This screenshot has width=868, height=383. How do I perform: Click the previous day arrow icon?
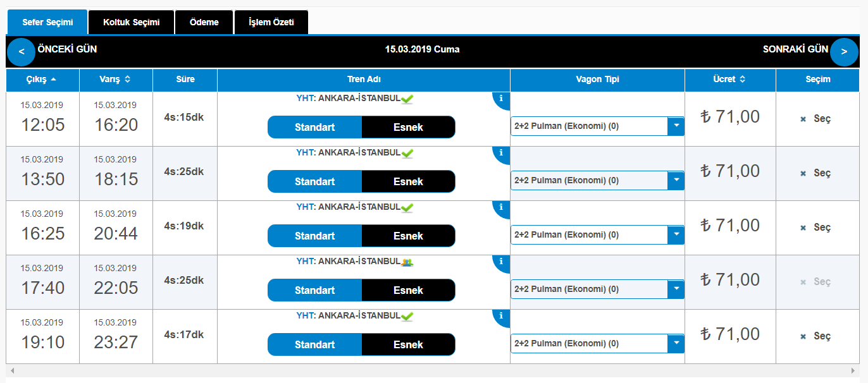point(22,52)
